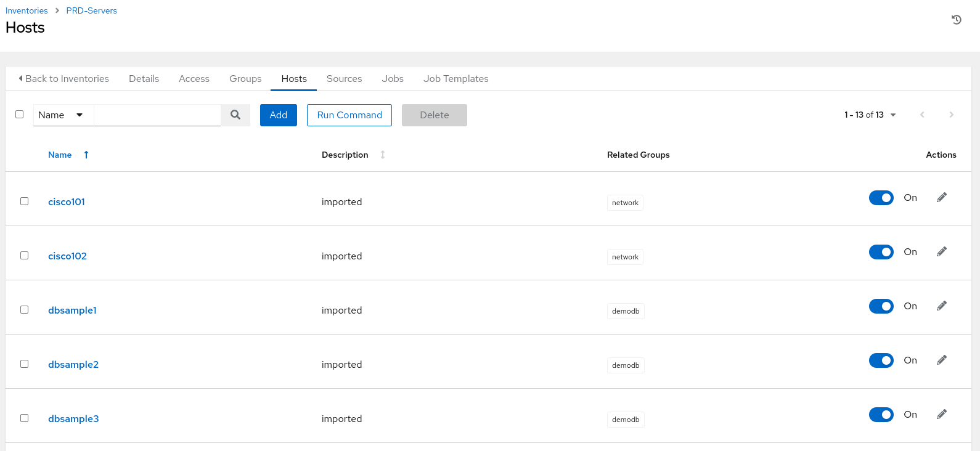Turn off dbsample2 host switch
980x451 pixels.
(x=881, y=360)
